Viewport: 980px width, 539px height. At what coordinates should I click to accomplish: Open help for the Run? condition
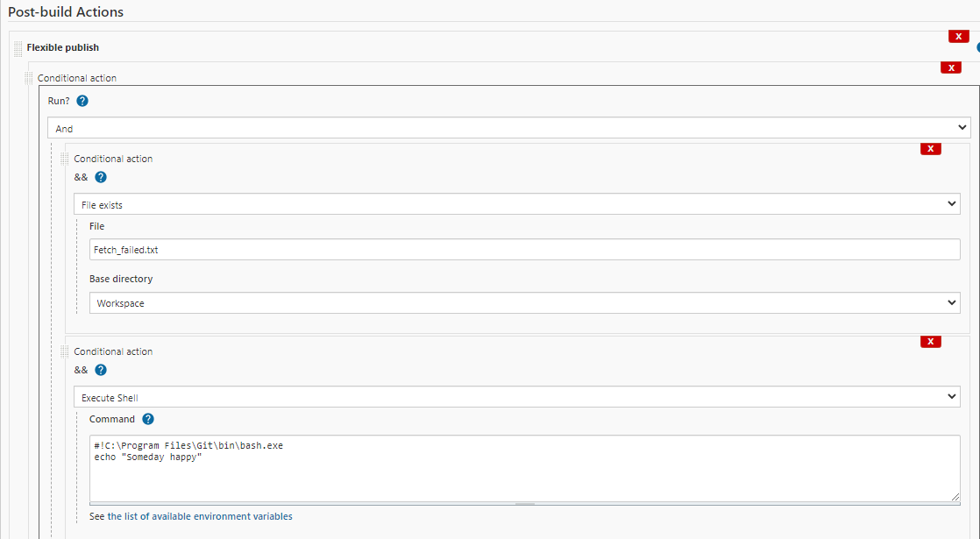click(x=82, y=101)
